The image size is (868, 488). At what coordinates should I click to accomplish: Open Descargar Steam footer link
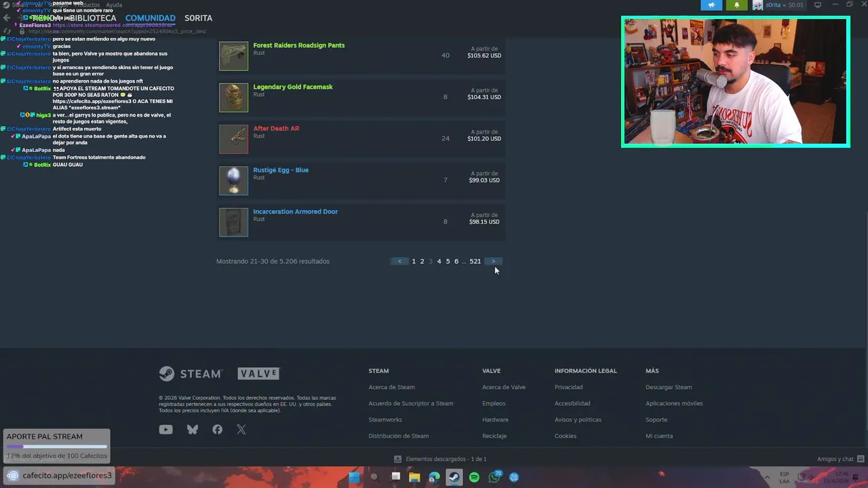tap(669, 387)
